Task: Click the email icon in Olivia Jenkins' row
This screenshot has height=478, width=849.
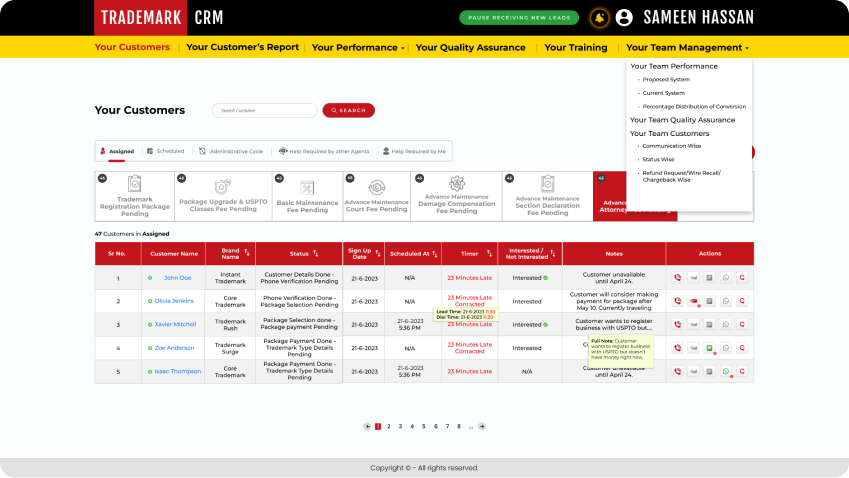Action: pos(694,301)
